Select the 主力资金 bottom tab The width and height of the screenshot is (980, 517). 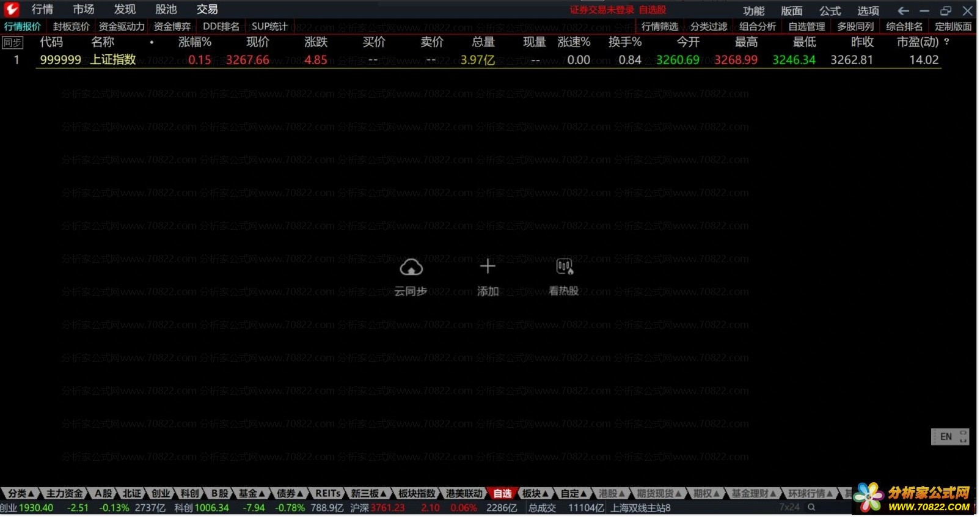(x=64, y=493)
